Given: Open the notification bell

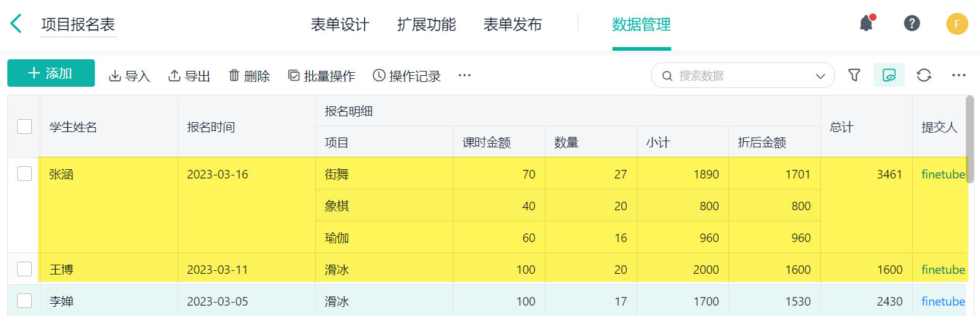Looking at the screenshot, I should tap(866, 24).
